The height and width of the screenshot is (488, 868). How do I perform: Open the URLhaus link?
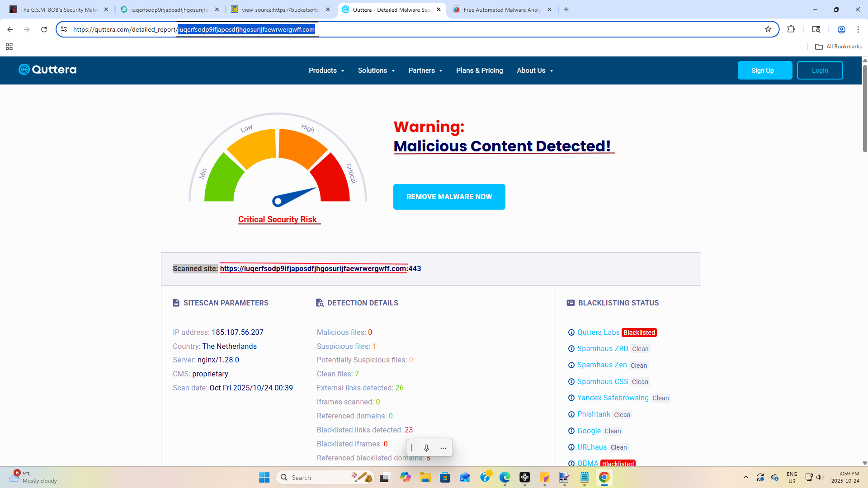coord(592,447)
